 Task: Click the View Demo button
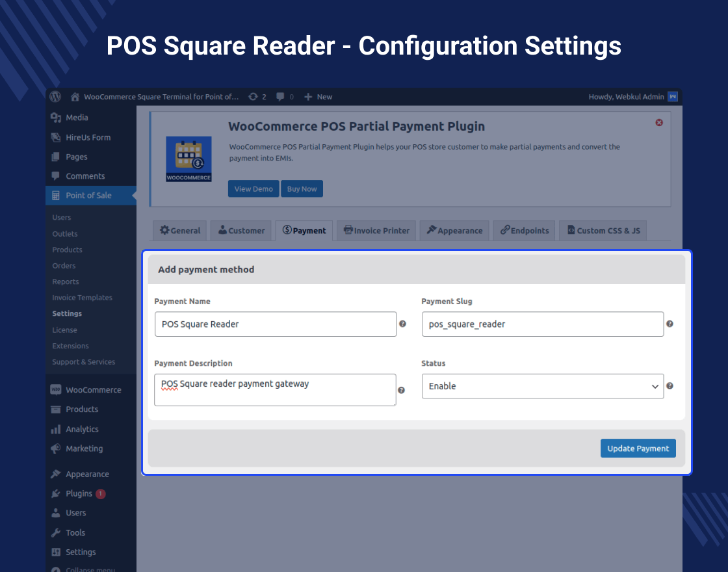pos(253,188)
